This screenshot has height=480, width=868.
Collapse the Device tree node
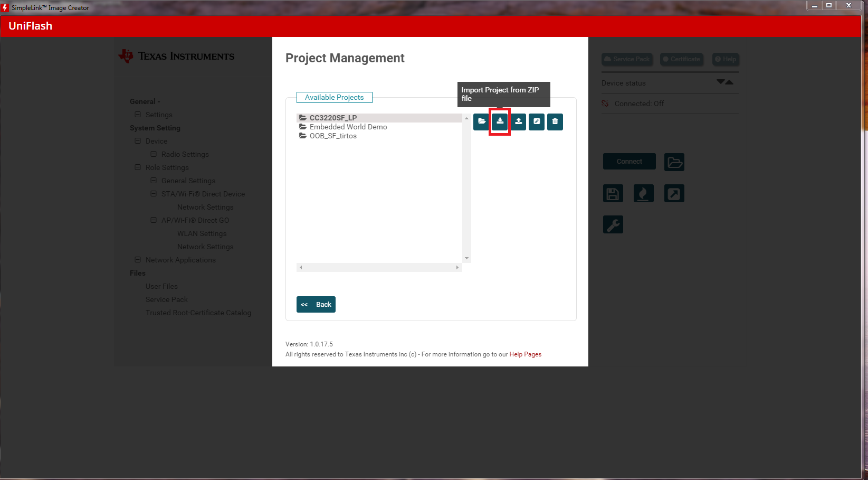tap(138, 141)
